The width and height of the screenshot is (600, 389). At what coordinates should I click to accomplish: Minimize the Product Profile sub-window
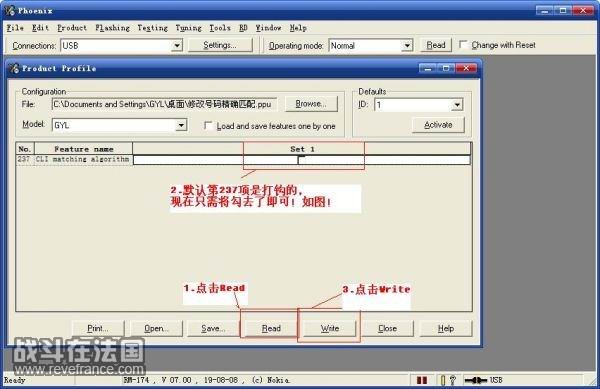[427, 68]
